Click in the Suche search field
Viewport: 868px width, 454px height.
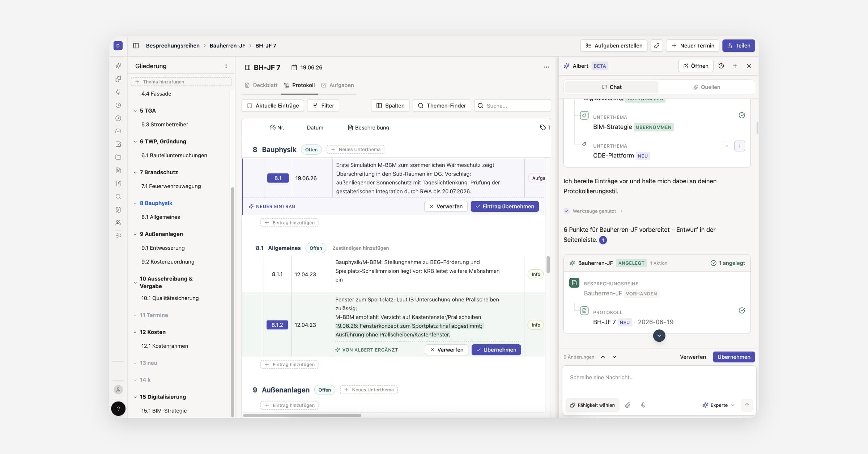click(512, 106)
